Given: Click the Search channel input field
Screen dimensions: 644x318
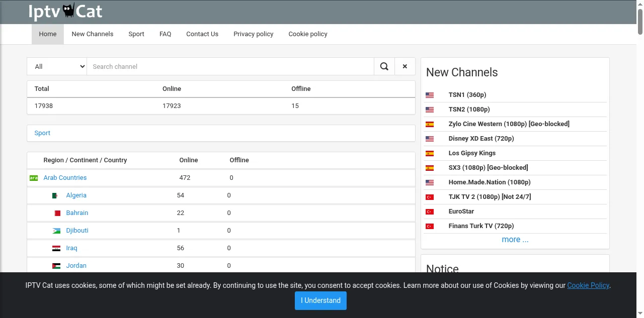Looking at the screenshot, I should coord(230,66).
